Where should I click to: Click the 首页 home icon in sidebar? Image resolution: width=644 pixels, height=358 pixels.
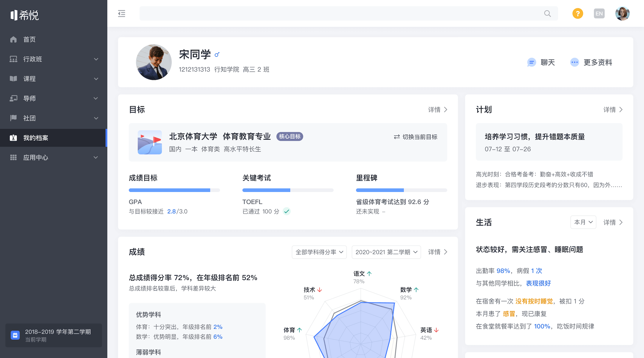point(13,39)
